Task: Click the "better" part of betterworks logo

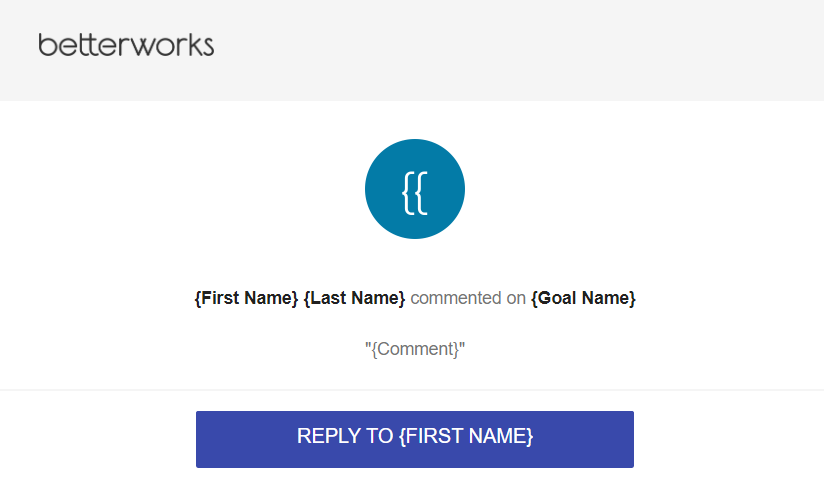Action: (x=78, y=45)
